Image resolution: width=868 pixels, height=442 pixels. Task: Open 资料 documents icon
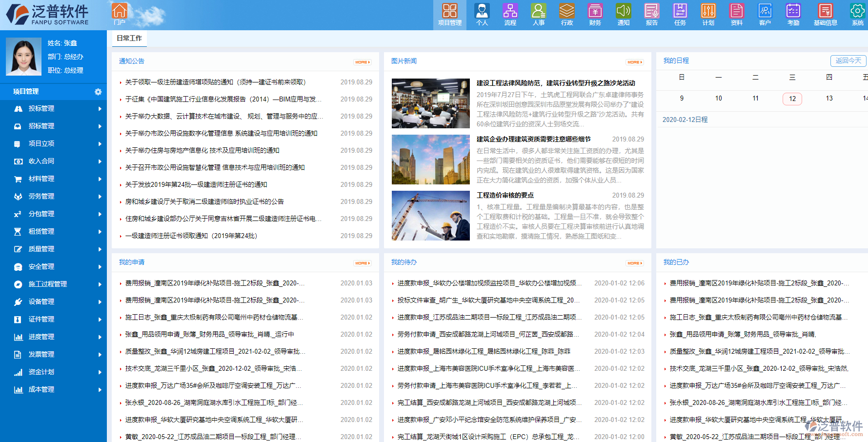pyautogui.click(x=737, y=15)
